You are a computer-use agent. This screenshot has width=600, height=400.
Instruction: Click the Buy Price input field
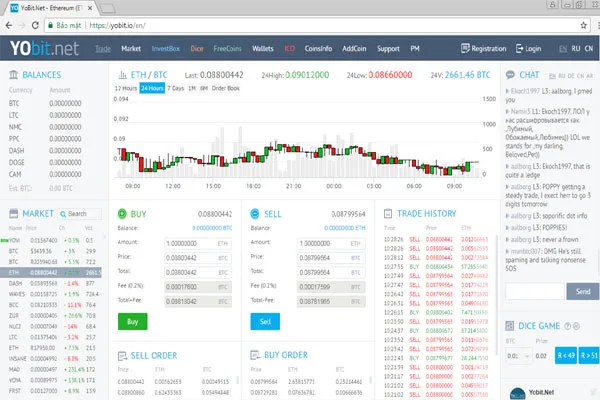point(198,258)
